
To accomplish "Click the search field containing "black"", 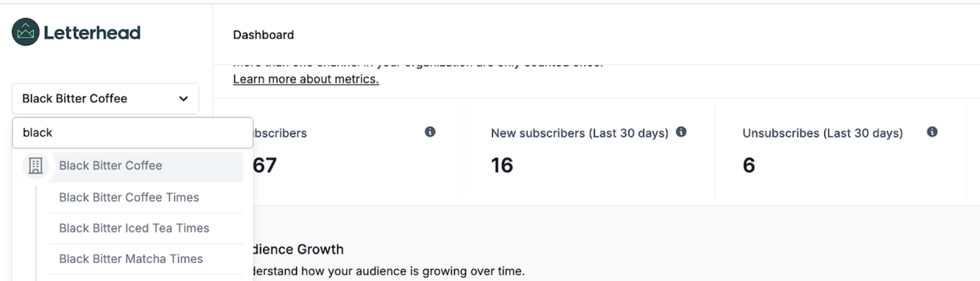I will click(x=133, y=133).
